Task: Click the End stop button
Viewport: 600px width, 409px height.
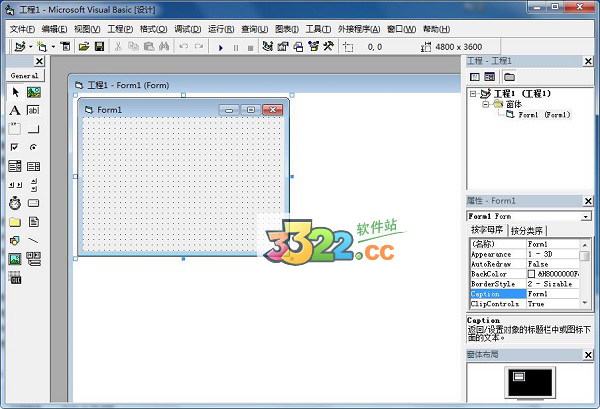Action: 250,47
